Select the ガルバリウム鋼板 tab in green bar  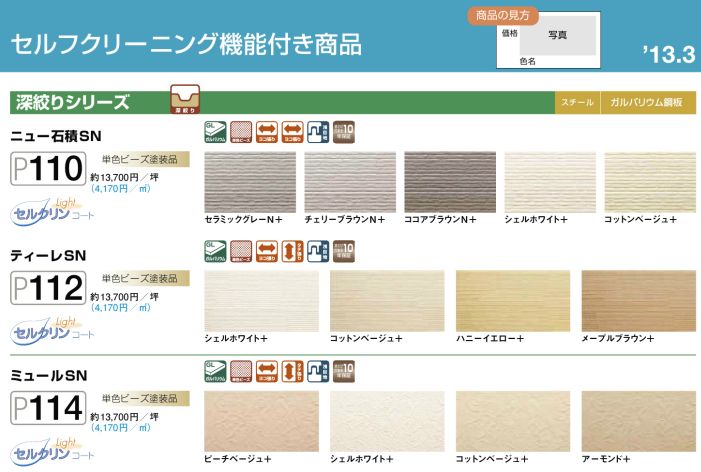point(646,102)
